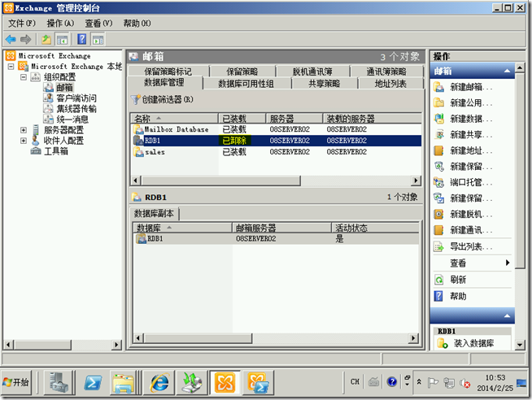Toggle the action pane toolbar icon
Image resolution: width=532 pixels, height=400 pixels.
[x=98, y=40]
